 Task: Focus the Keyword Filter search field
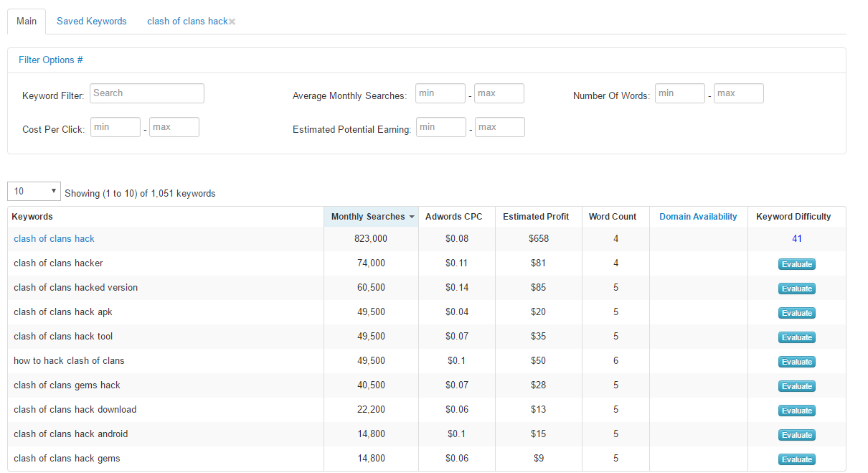(147, 93)
